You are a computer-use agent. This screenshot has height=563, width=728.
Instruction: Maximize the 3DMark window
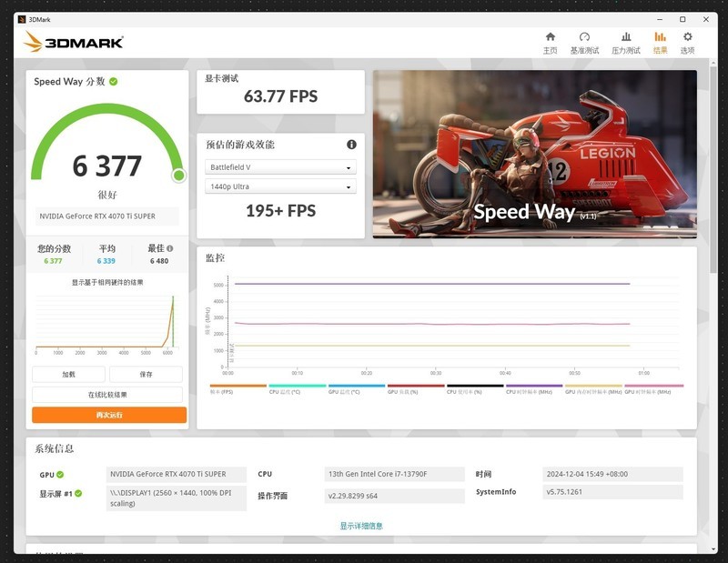pos(682,19)
